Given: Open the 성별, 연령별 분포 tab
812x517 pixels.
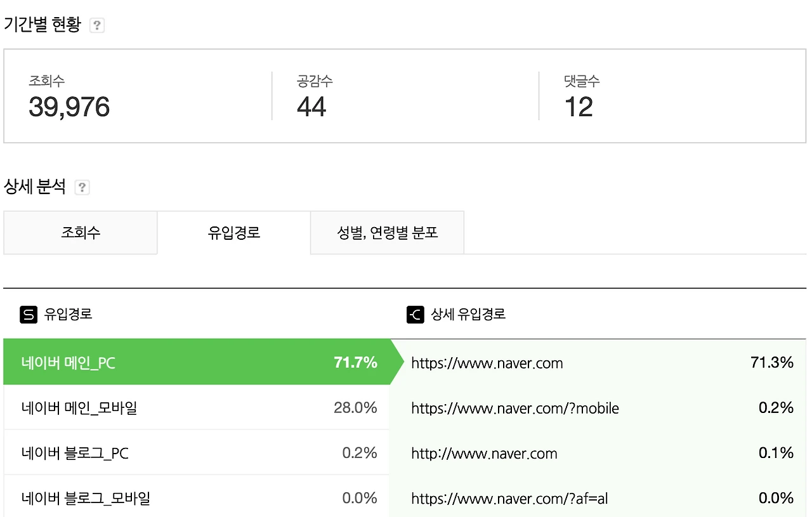Looking at the screenshot, I should click(x=388, y=233).
